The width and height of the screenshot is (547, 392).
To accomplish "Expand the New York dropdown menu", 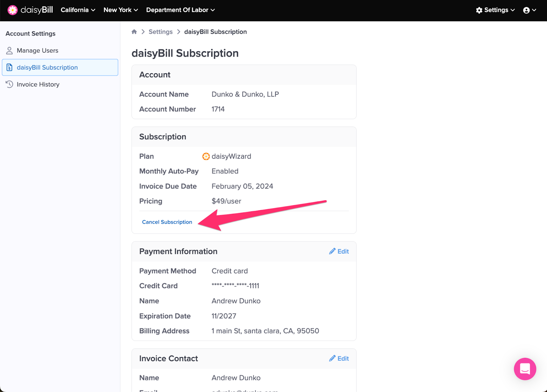I will (x=121, y=10).
